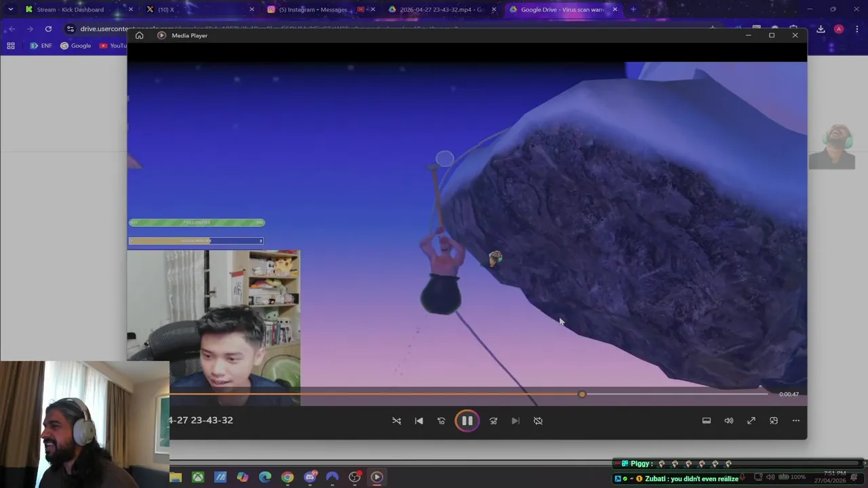The height and width of the screenshot is (488, 868).
Task: Open Media Player more options menu
Action: pos(796,421)
